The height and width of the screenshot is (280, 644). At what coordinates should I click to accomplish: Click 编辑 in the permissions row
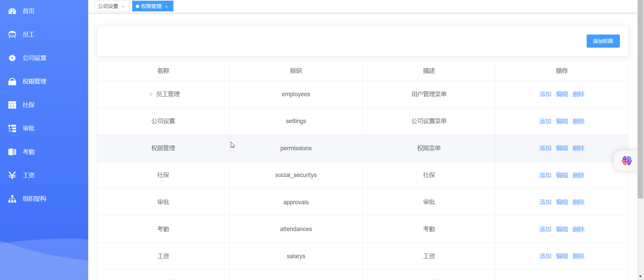(562, 148)
